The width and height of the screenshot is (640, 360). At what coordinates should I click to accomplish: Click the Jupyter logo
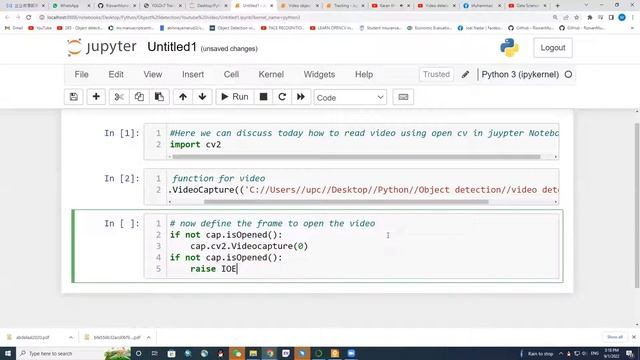click(x=102, y=47)
